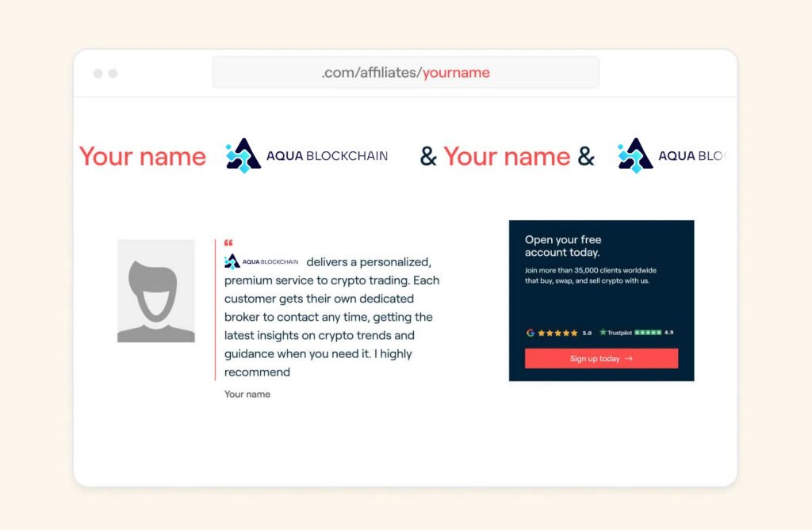
Task: Click the partially cut-off Aqua logo at banner right
Action: (x=635, y=155)
